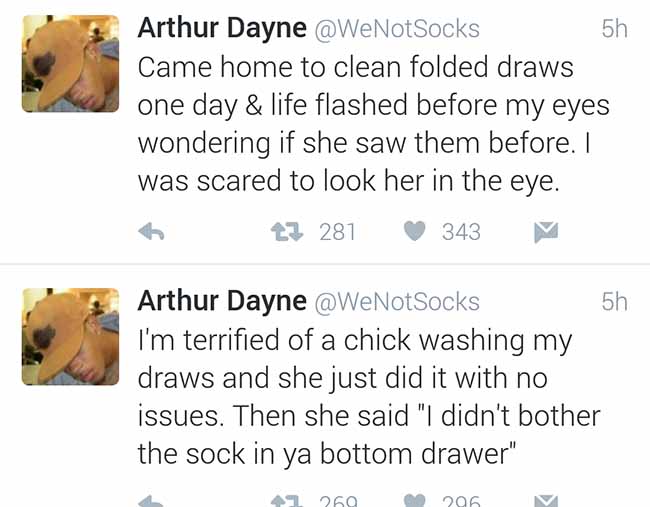The width and height of the screenshot is (650, 507).
Task: Like the tweet showing 296 likes
Action: click(x=415, y=500)
